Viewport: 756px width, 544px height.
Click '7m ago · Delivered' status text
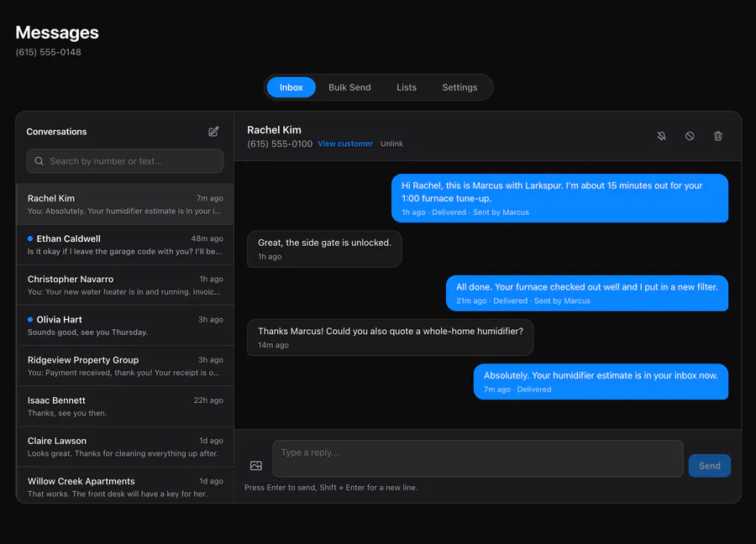(517, 390)
